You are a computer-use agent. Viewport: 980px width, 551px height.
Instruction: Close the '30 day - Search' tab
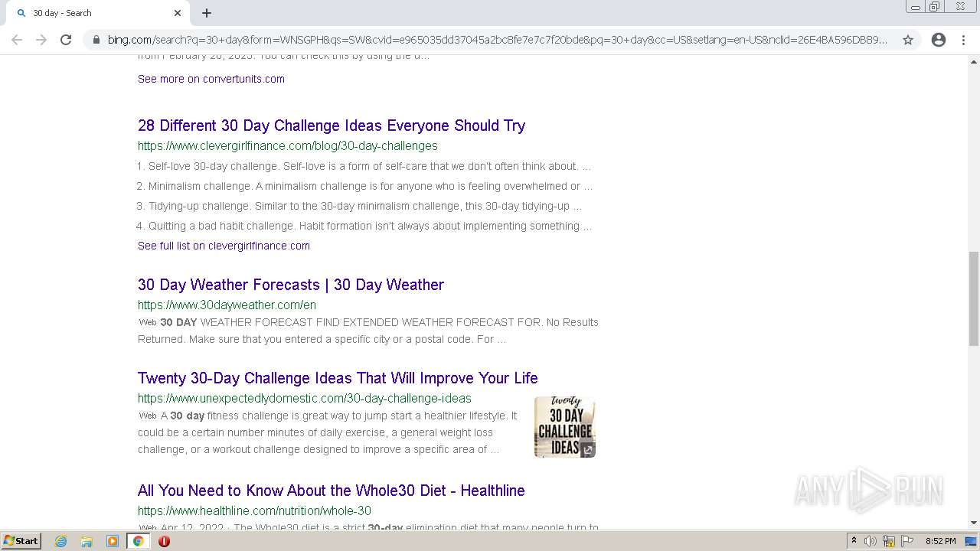click(178, 13)
